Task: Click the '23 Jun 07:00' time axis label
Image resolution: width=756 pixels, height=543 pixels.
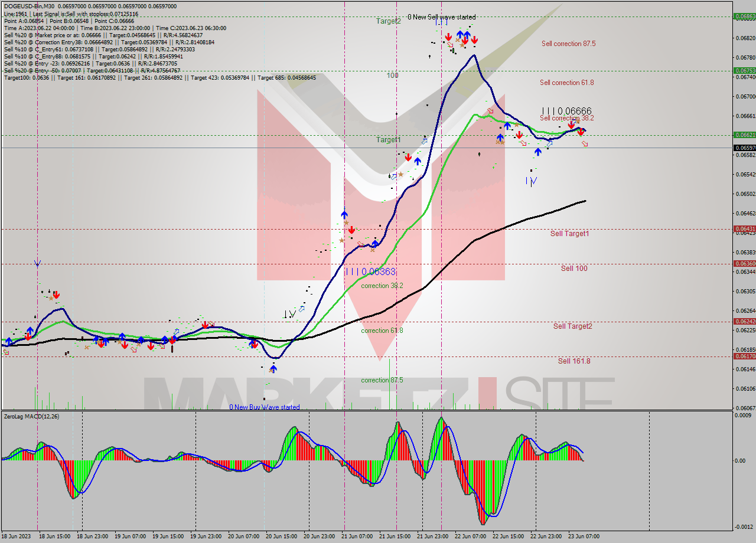Action: coord(584,537)
